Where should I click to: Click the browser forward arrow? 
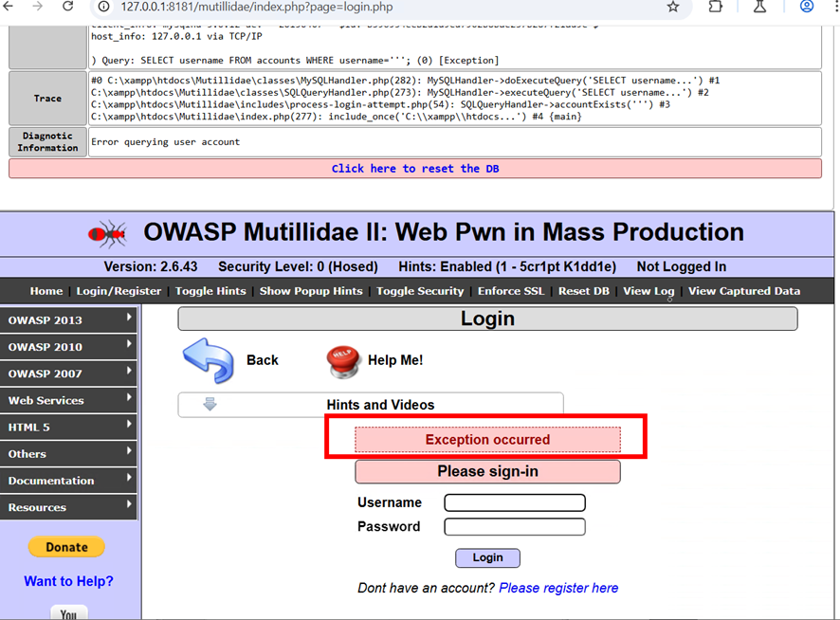[x=37, y=7]
